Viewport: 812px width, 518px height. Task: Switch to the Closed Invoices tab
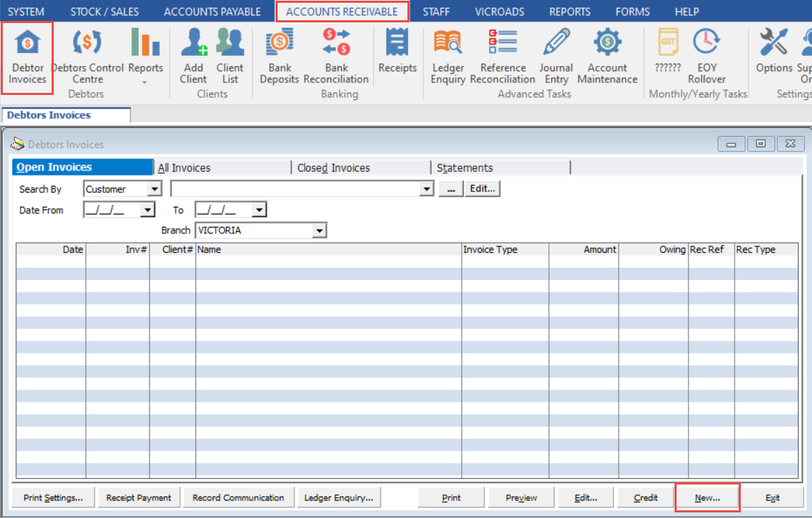[333, 168]
